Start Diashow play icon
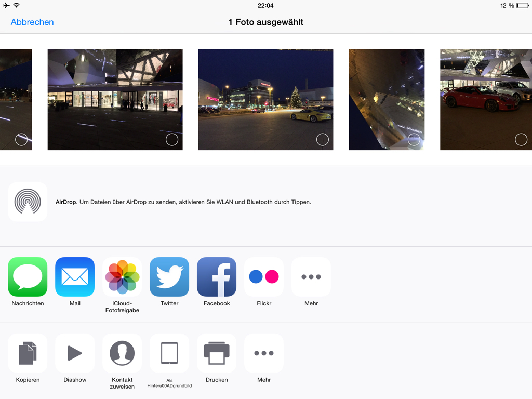Screen dimensions: 532x399 pyautogui.click(x=75, y=353)
